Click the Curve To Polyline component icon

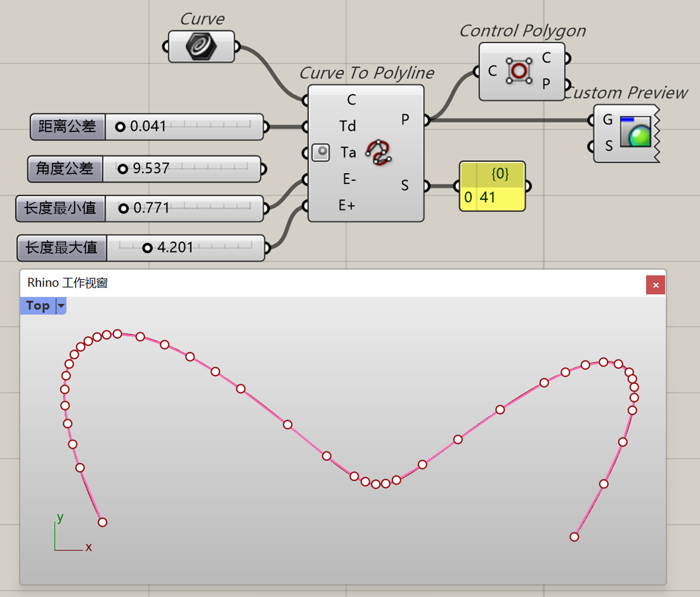click(x=379, y=153)
